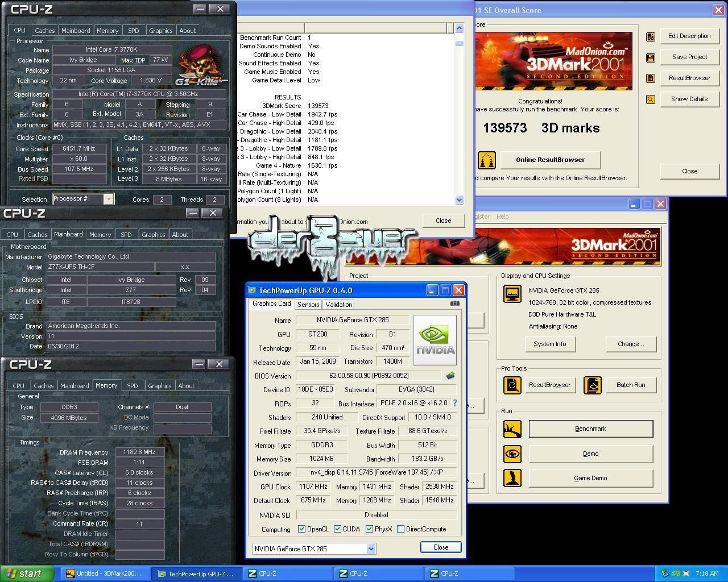This screenshot has height=582, width=728.
Task: Switch to Sensors tab in GPU-Z
Action: point(308,305)
